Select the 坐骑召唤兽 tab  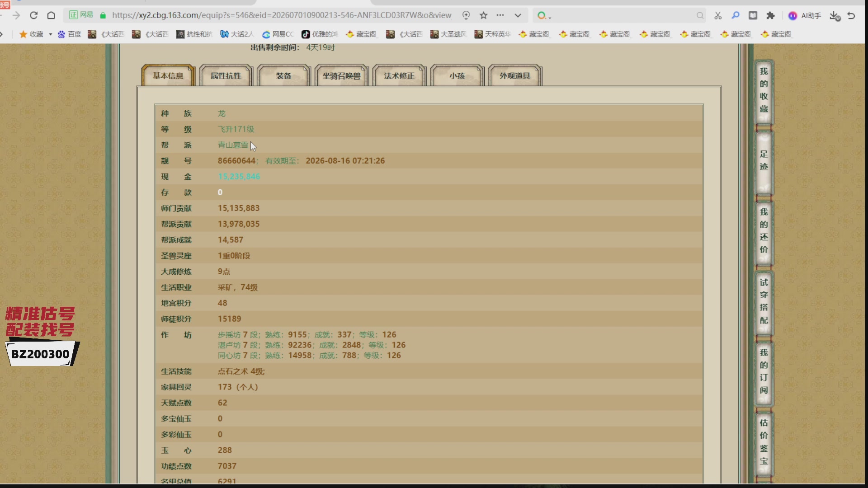click(x=341, y=75)
